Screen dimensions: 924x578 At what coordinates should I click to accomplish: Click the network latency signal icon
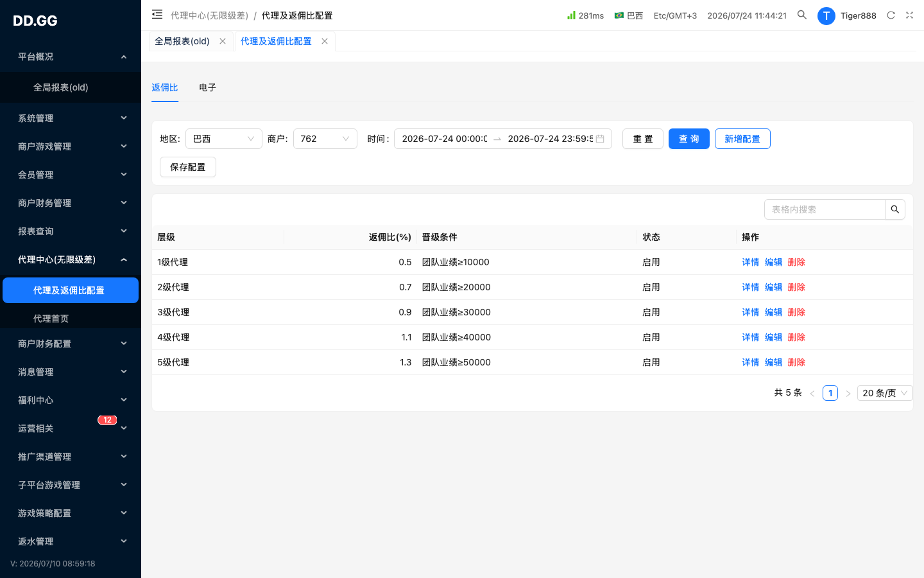pyautogui.click(x=571, y=15)
